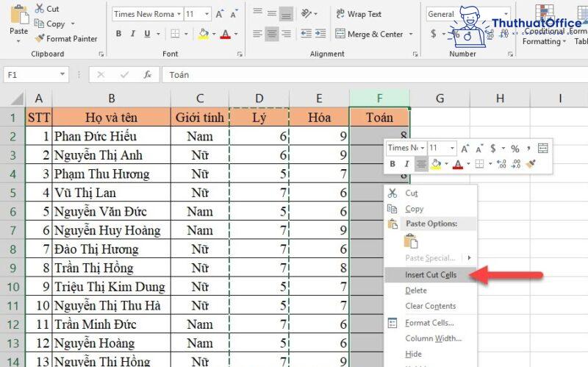Open Clipboard pane launcher
Viewport: 588px width, 367px height.
click(101, 54)
